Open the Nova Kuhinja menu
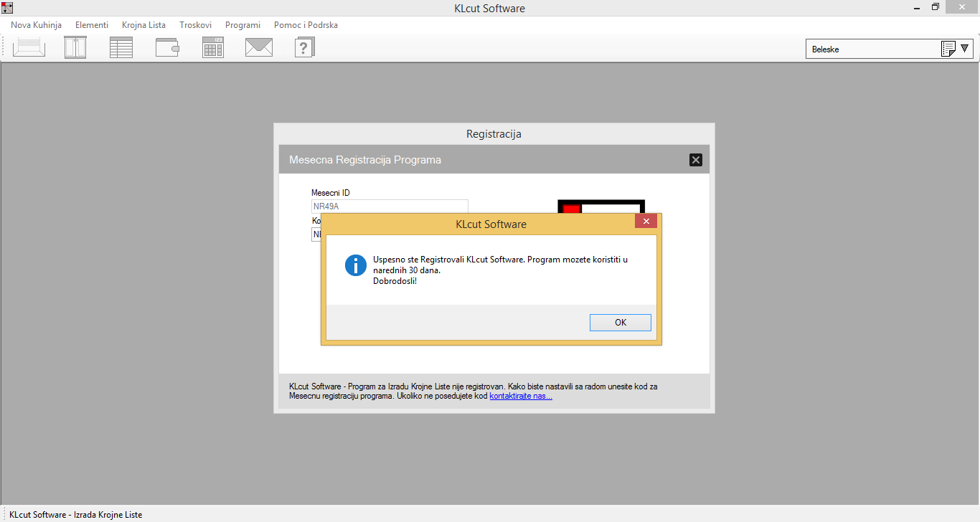The height and width of the screenshot is (522, 980). click(x=36, y=25)
